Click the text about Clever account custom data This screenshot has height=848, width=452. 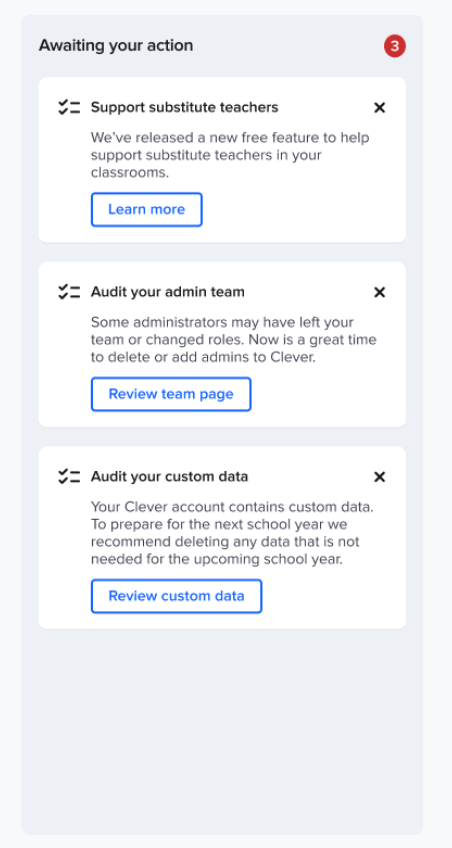(x=232, y=533)
